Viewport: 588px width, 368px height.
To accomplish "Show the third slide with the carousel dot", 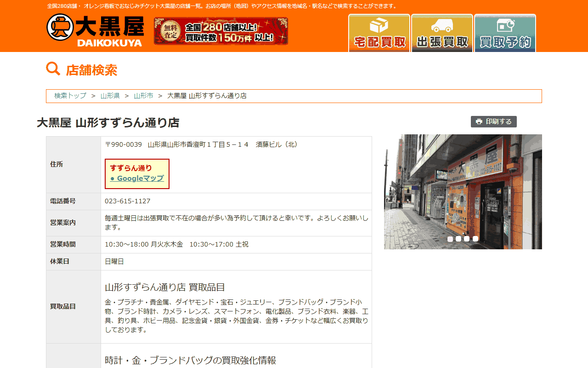I will click(x=467, y=239).
